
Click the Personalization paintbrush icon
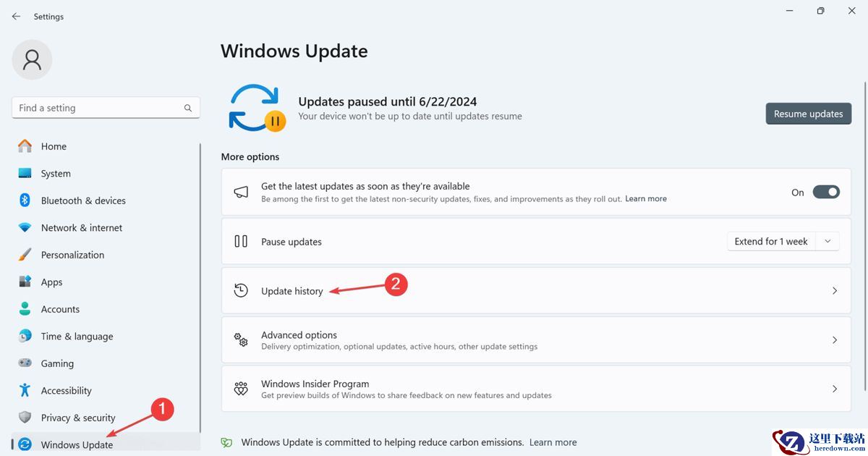pos(25,255)
